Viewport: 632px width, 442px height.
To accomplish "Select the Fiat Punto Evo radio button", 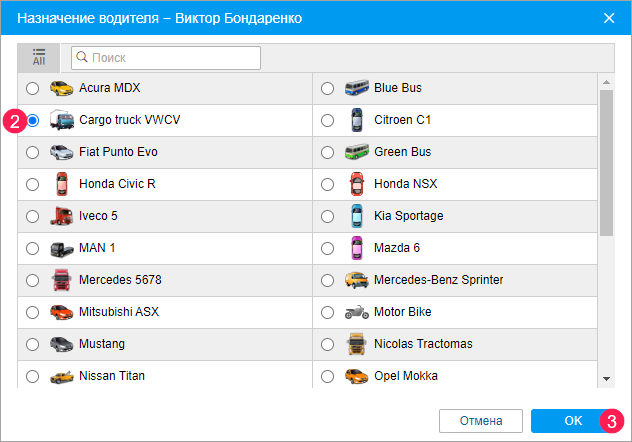I will click(33, 152).
